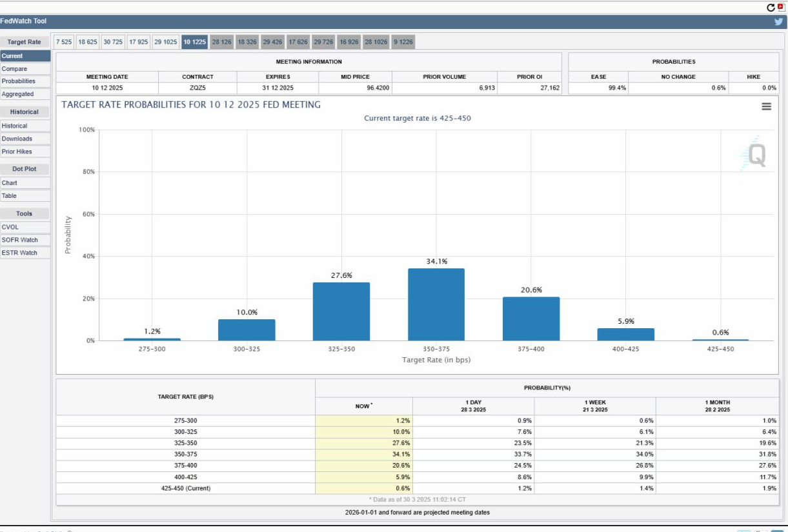
Task: Click the '1 DAY 28 3 2025' column header
Action: [x=474, y=406]
